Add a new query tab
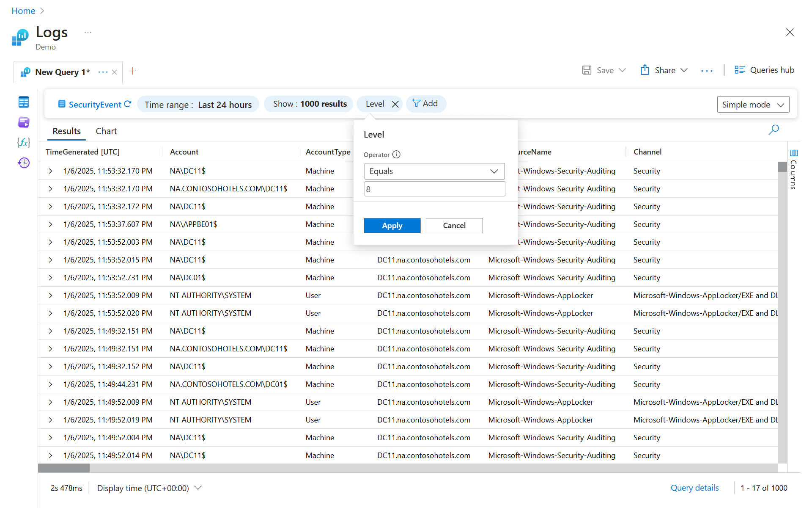Image resolution: width=812 pixels, height=508 pixels. (x=132, y=71)
